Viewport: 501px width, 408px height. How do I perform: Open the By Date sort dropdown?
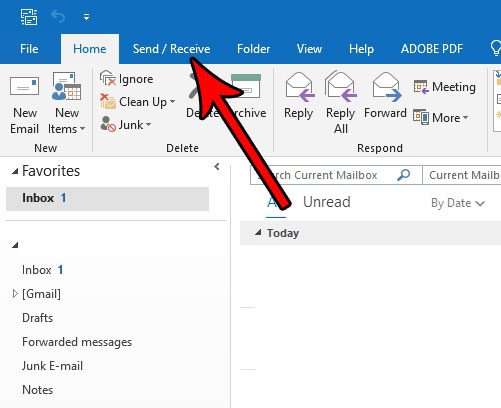tap(458, 203)
